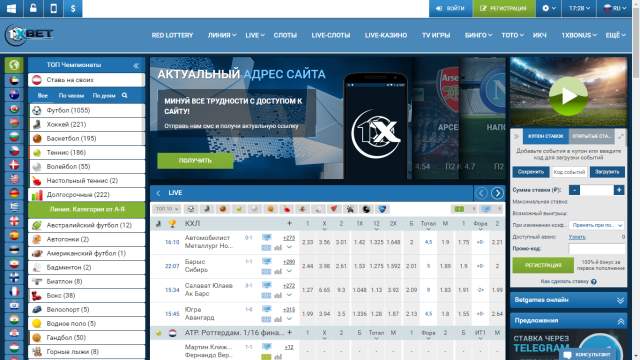Viewport: 640px width, 360px height.
Task: Collapse the ТОП Чемпионаты panel arrows
Action: [136, 65]
